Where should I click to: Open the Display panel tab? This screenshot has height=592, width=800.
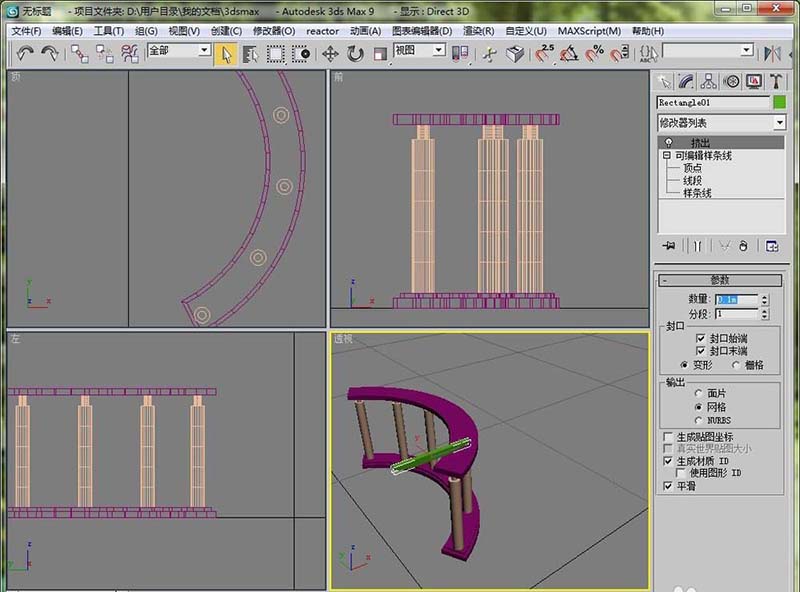[754, 82]
